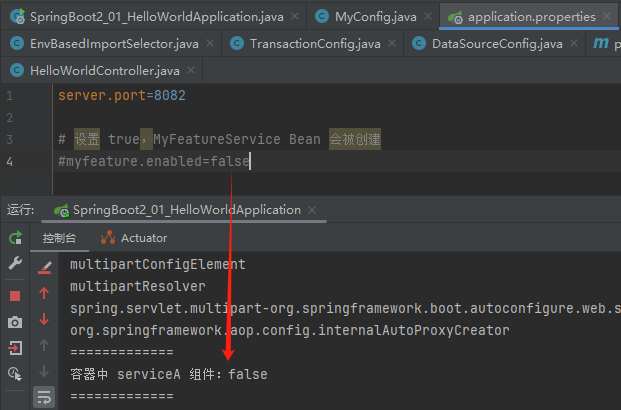Click the #myfeature.enabled=false line

pyautogui.click(x=154, y=161)
